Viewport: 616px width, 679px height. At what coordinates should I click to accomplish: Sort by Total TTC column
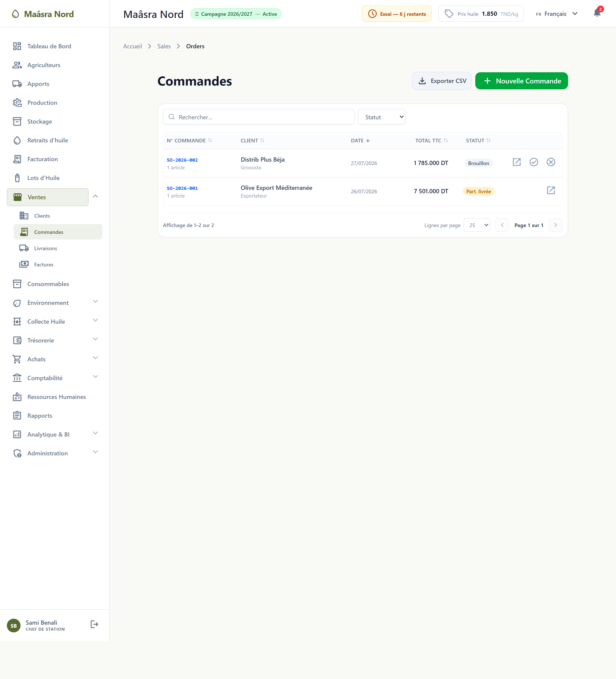click(x=431, y=140)
